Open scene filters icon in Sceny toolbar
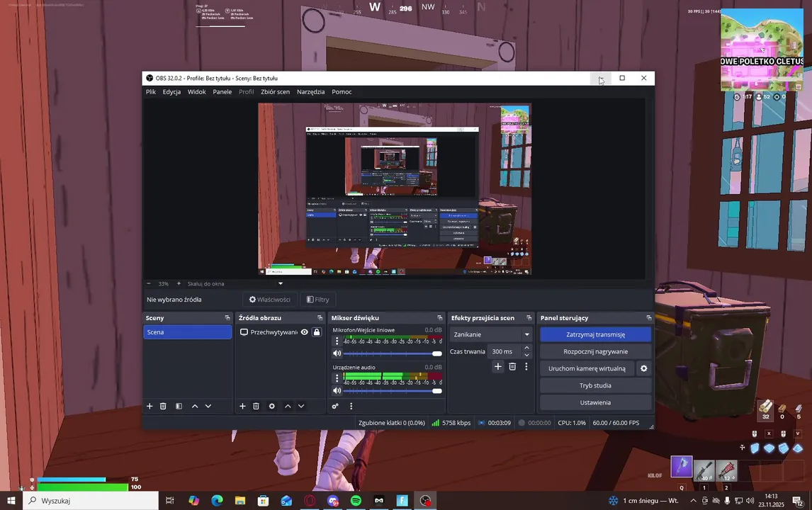Screen dimensions: 812x510 (179, 406)
